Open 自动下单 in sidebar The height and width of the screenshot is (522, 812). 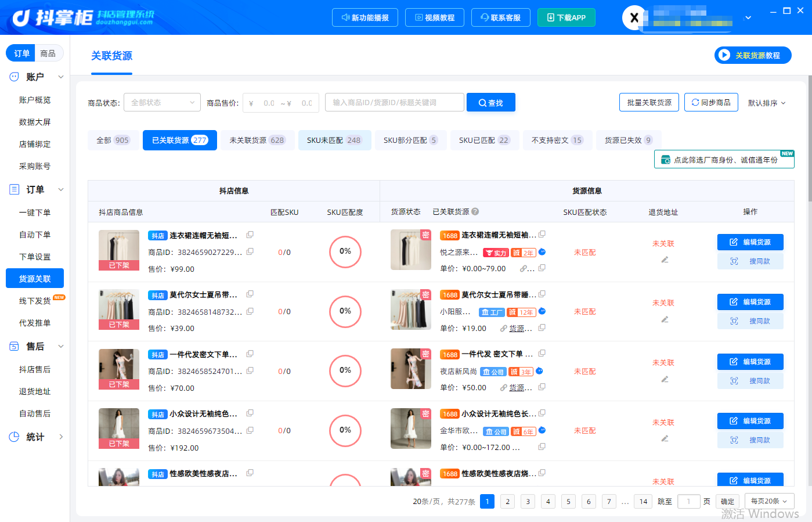click(35, 235)
